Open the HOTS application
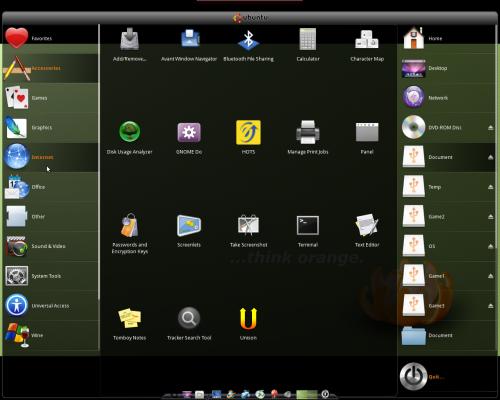 click(x=248, y=138)
